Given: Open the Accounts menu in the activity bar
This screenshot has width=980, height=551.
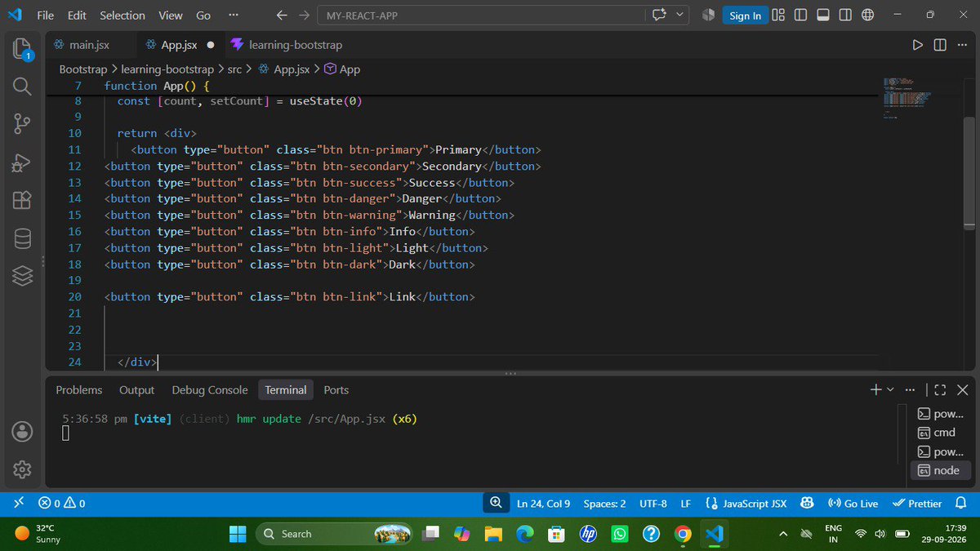Looking at the screenshot, I should [22, 431].
